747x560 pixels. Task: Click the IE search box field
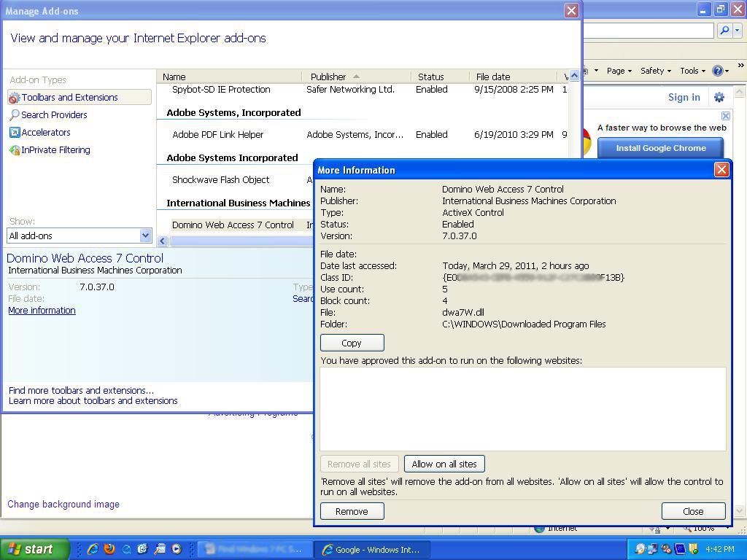(x=649, y=31)
